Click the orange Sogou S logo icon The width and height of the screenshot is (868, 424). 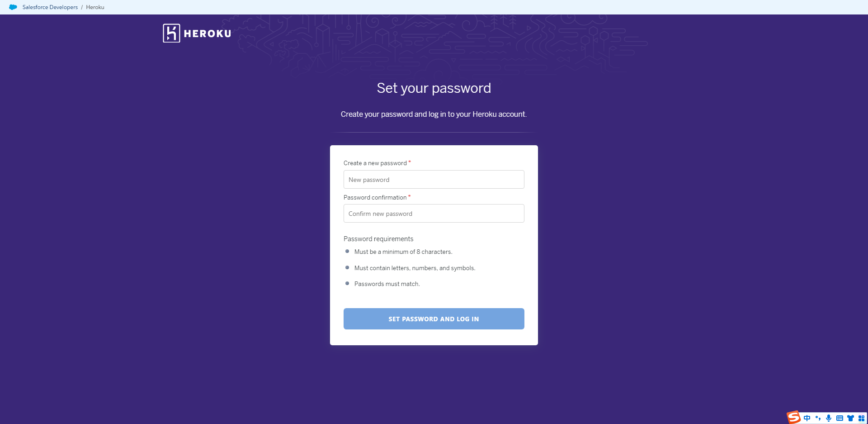coord(793,417)
